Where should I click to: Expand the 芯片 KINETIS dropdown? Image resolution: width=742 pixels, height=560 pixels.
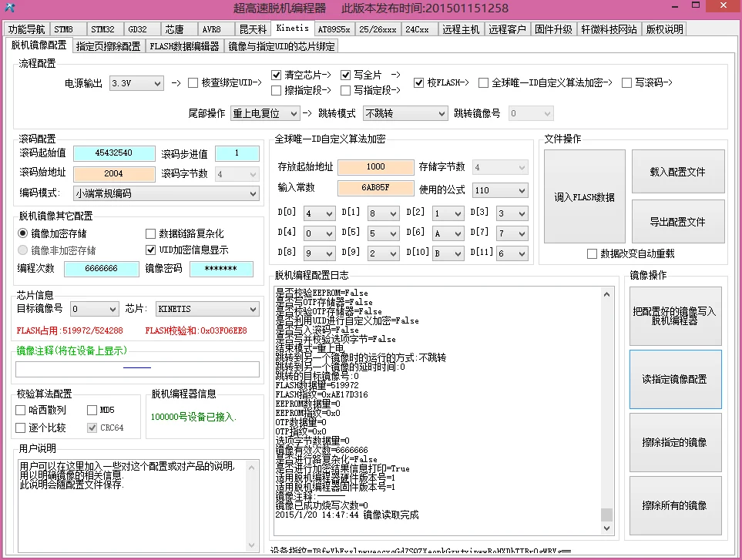[207, 309]
